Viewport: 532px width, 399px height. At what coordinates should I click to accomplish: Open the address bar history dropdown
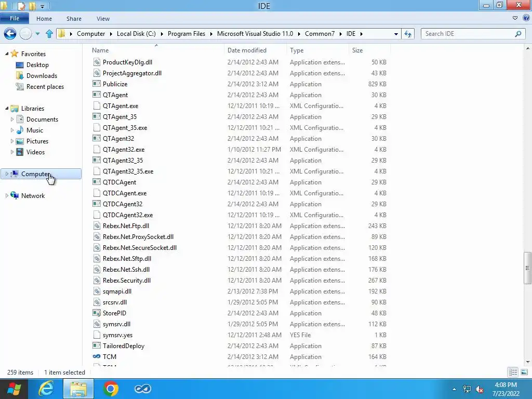point(395,34)
